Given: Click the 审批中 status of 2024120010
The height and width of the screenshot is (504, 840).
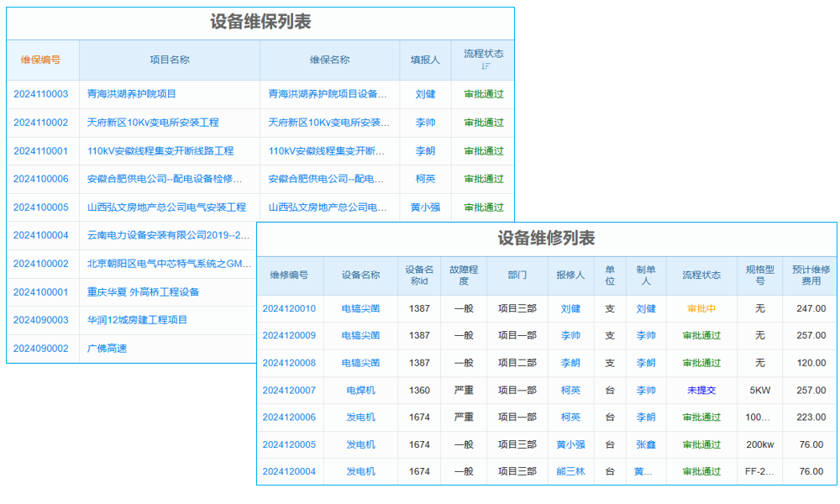Looking at the screenshot, I should tap(703, 309).
